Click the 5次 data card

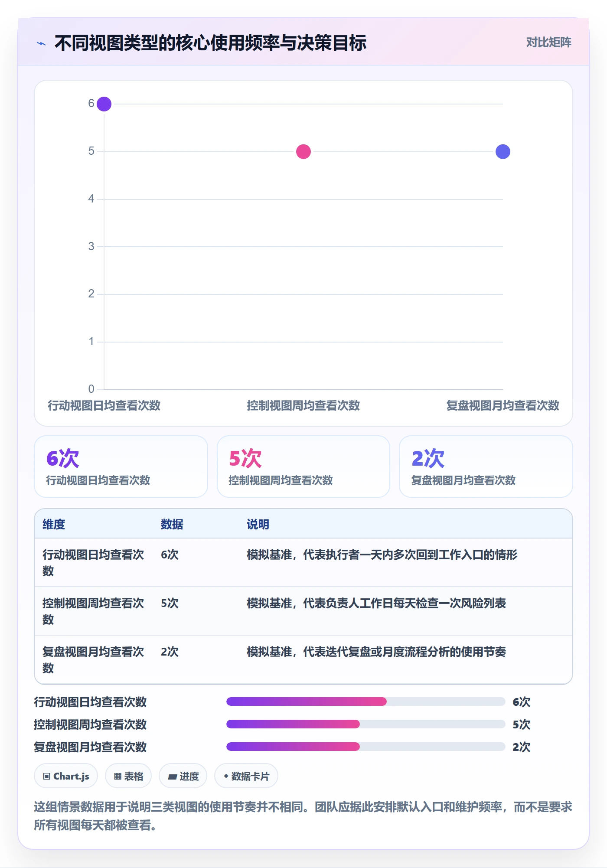coord(303,467)
